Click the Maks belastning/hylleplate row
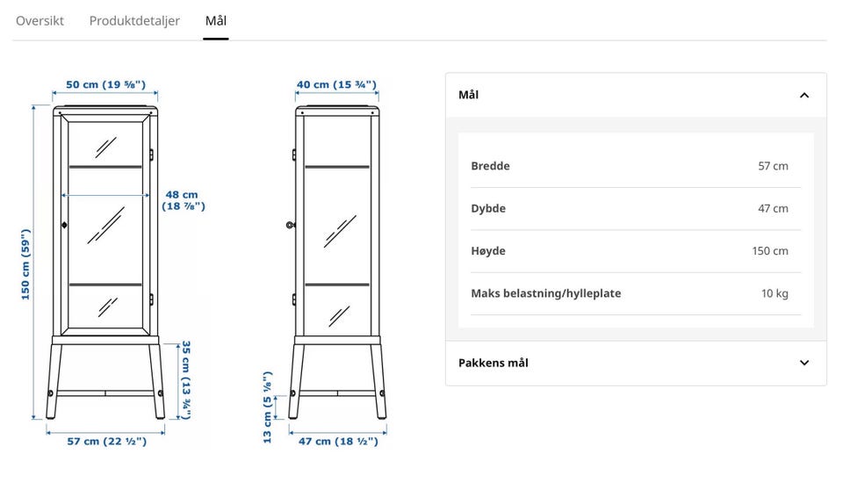Image resolution: width=843 pixels, height=504 pixels. point(636,293)
